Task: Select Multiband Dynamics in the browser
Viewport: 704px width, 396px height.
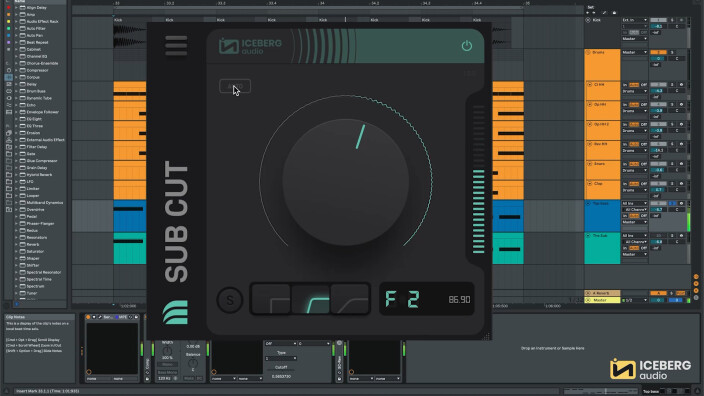Action: 44,202
